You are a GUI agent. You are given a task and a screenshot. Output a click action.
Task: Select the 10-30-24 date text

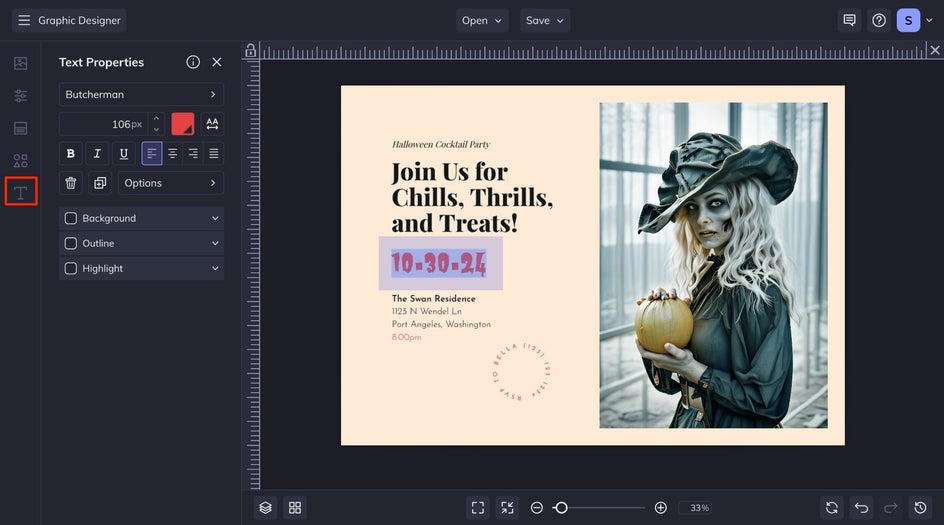[439, 263]
